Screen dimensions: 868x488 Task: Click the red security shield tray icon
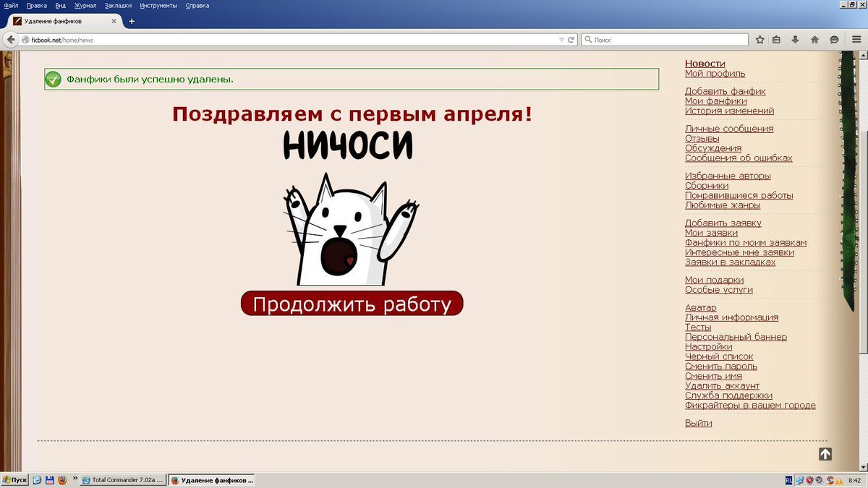coord(809,480)
